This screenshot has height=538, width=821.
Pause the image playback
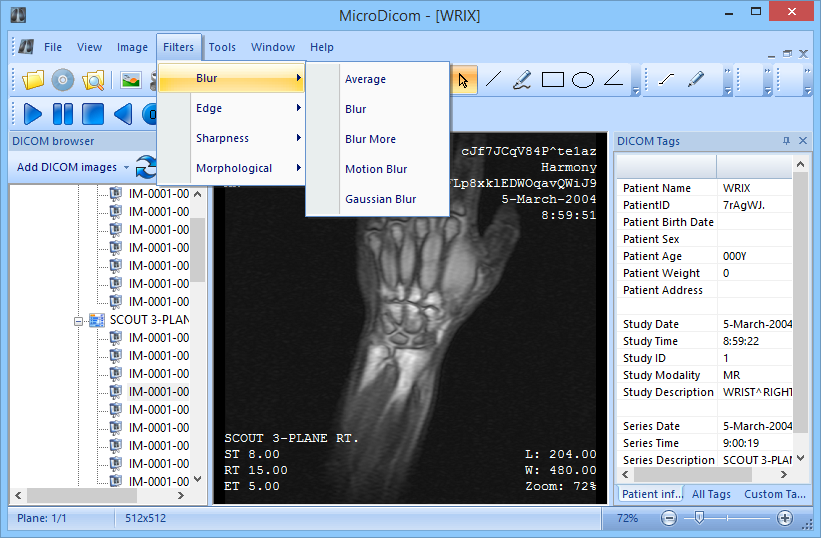point(63,114)
